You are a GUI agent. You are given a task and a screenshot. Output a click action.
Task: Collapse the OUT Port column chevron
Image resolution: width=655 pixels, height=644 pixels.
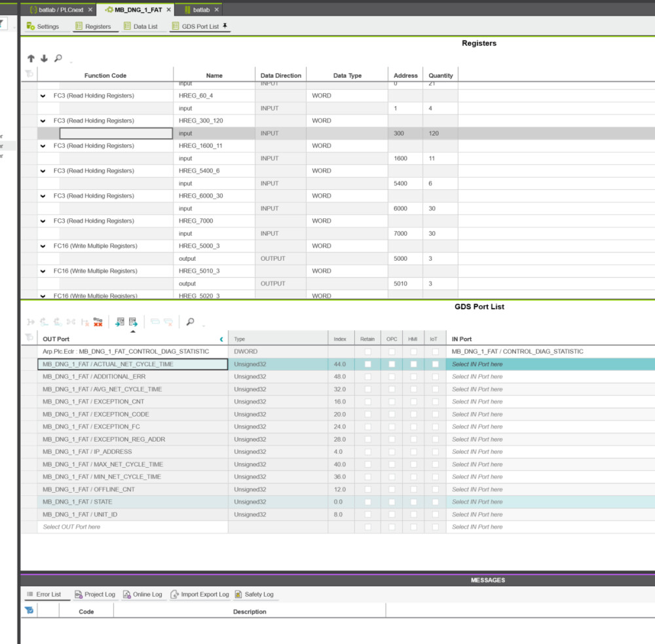[221, 339]
